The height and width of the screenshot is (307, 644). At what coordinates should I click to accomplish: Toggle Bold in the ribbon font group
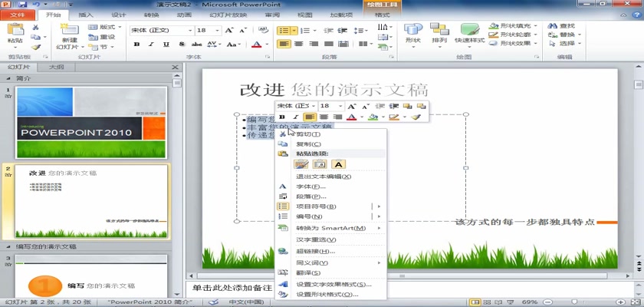(x=137, y=44)
